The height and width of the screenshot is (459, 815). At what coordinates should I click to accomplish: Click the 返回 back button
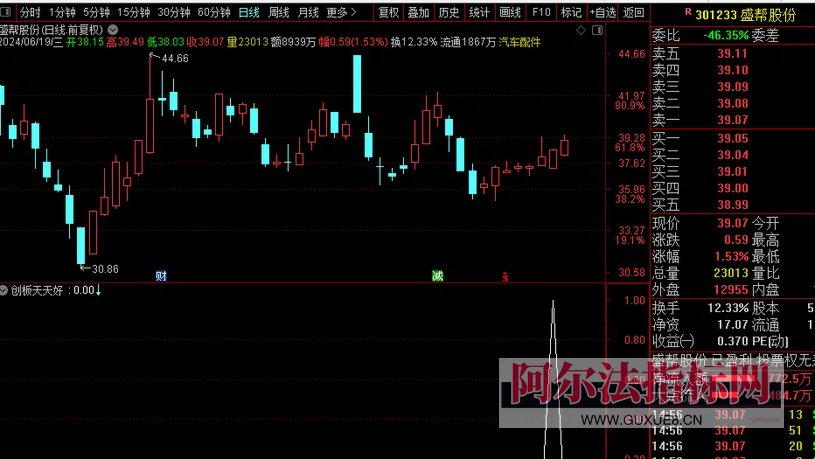click(634, 12)
